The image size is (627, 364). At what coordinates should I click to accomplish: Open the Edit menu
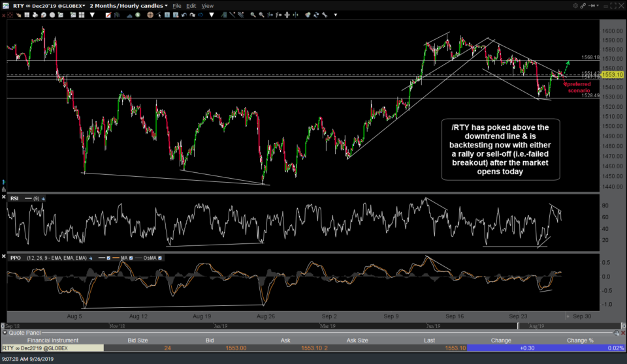coord(191,6)
